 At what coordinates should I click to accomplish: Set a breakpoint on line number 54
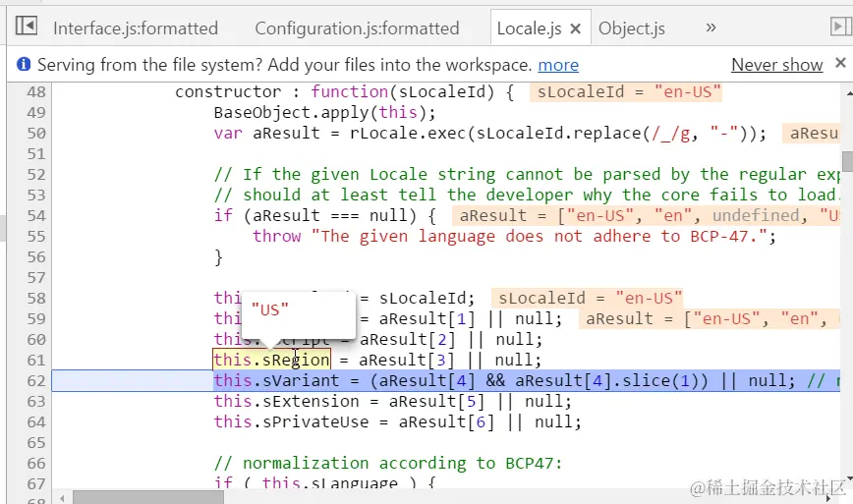pos(36,216)
